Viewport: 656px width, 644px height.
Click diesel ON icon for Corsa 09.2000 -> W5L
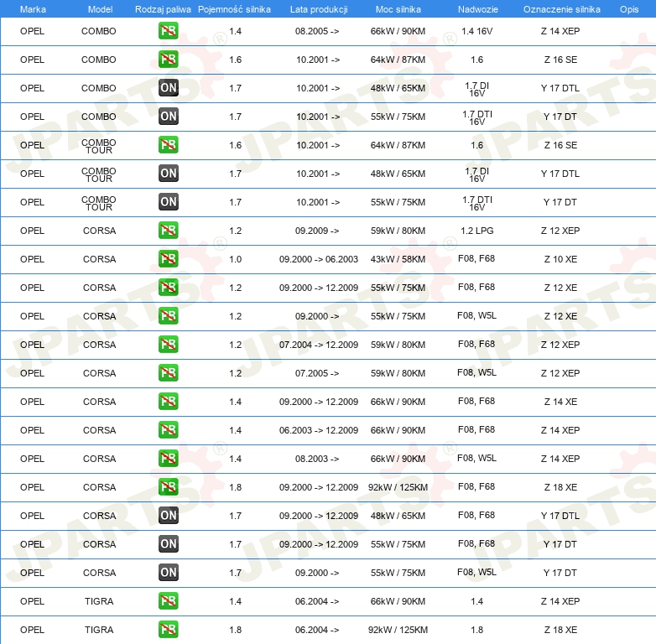point(168,573)
